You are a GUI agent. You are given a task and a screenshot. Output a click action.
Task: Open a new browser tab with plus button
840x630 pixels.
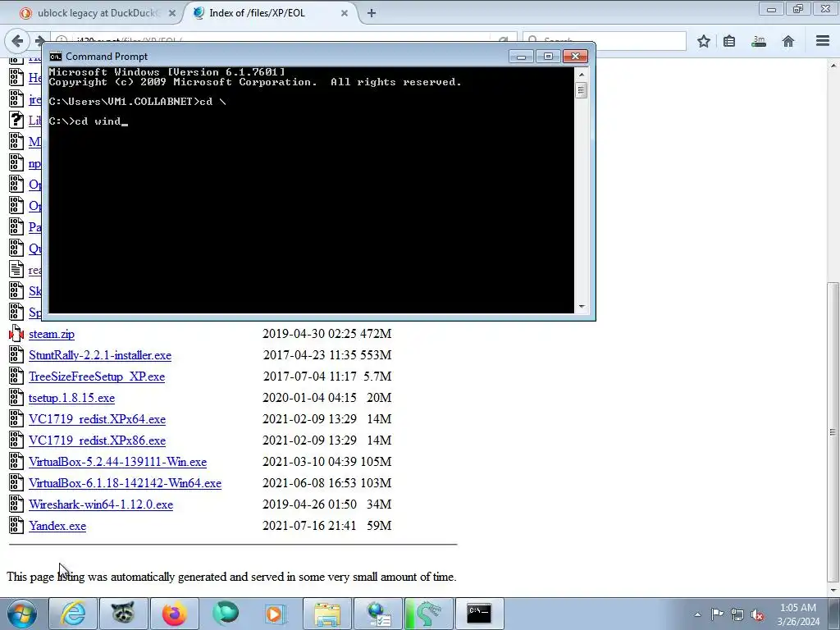372,13
